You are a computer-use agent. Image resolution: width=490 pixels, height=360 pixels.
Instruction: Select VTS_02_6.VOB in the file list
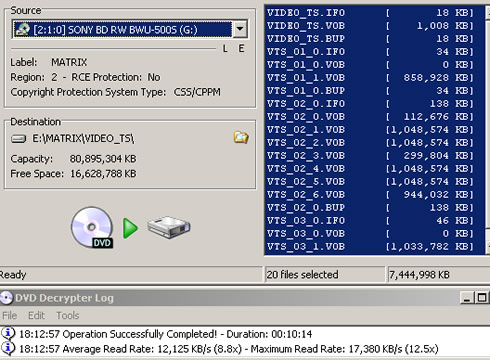(374, 195)
